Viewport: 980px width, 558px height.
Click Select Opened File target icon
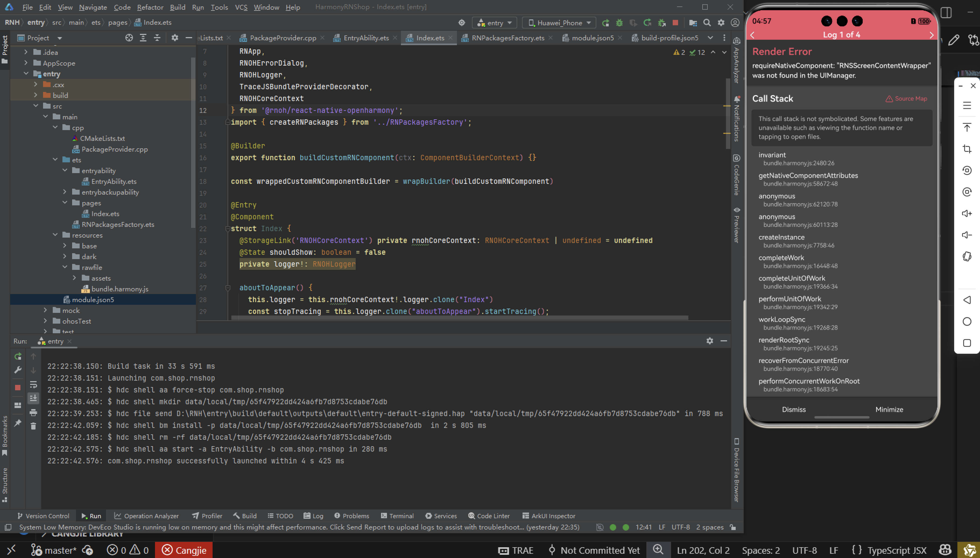pos(129,38)
